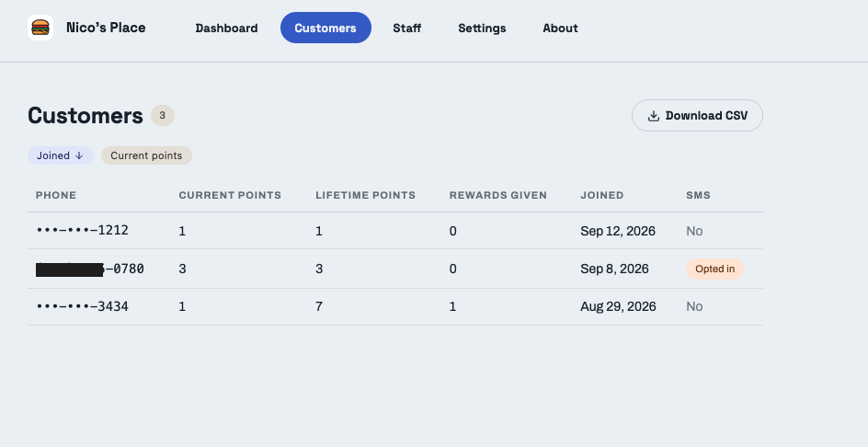Click the Customers page heading
The height and width of the screenshot is (447, 868).
click(x=86, y=115)
